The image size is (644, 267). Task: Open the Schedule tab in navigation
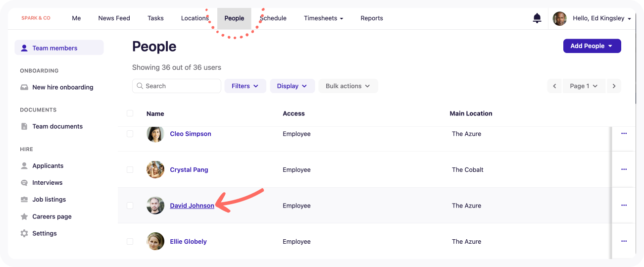click(x=273, y=18)
